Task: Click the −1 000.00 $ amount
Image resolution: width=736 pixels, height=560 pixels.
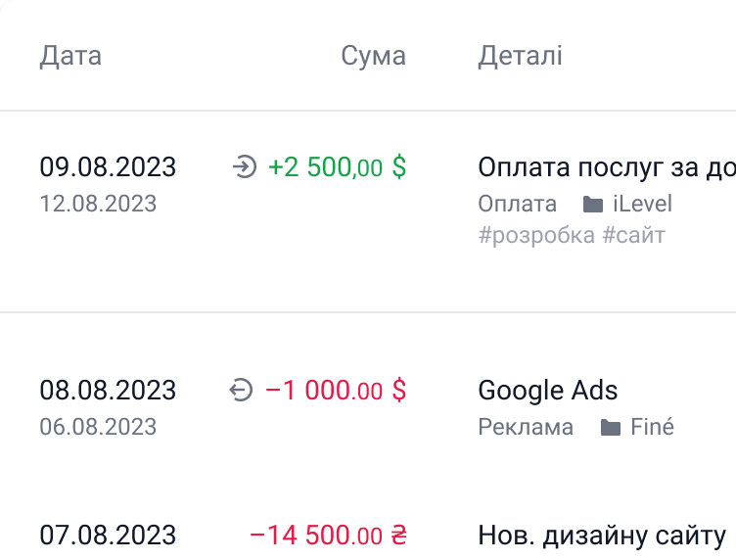Action: 336,391
